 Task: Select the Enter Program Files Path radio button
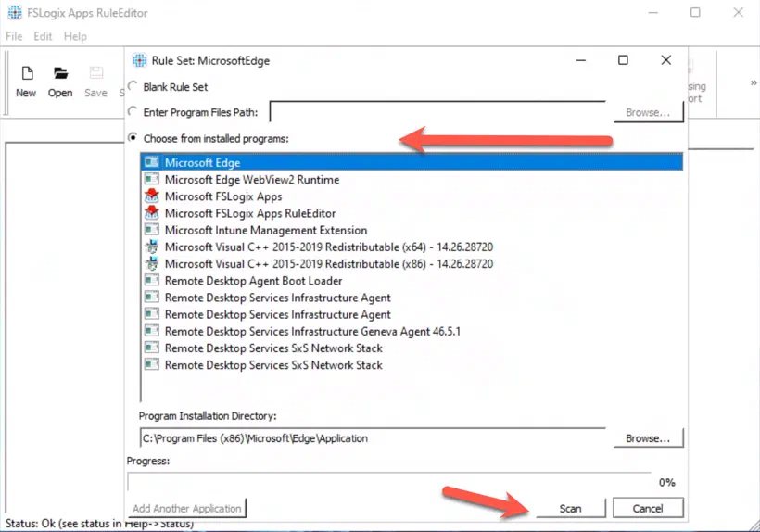tap(133, 111)
